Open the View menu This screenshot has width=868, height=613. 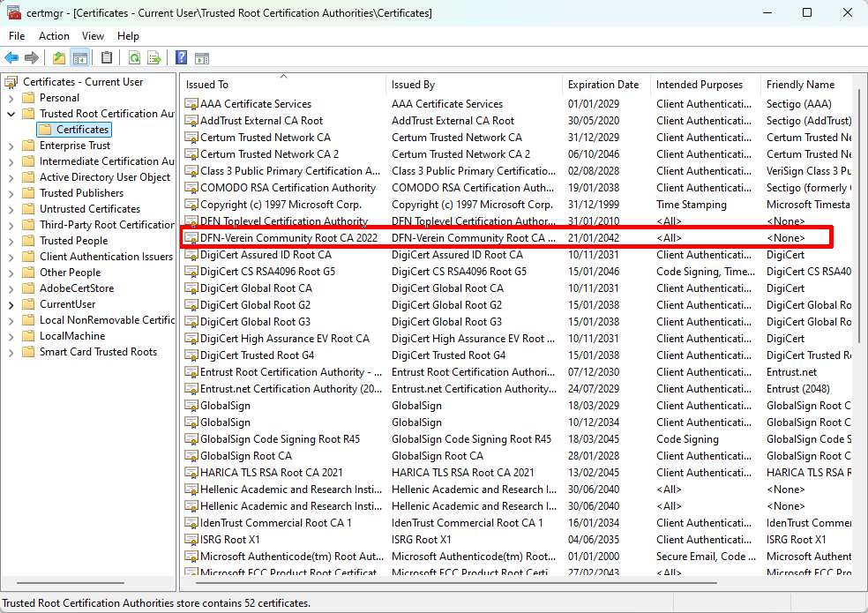[x=93, y=36]
